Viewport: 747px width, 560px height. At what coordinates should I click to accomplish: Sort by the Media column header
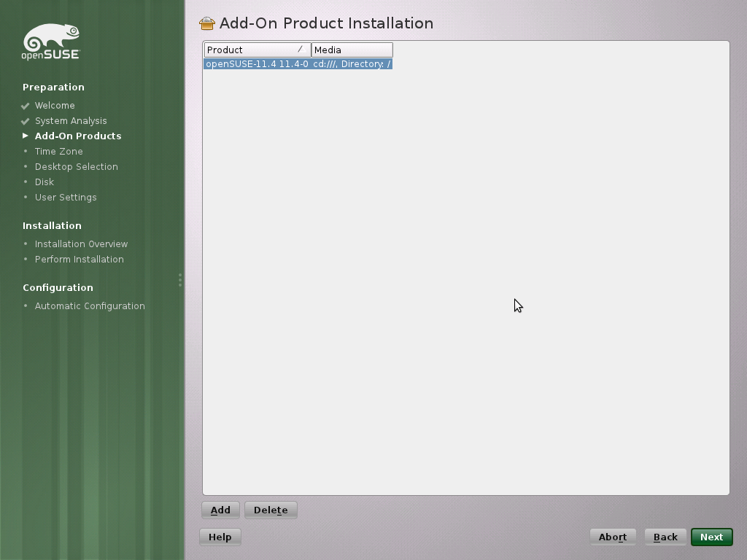click(x=352, y=50)
